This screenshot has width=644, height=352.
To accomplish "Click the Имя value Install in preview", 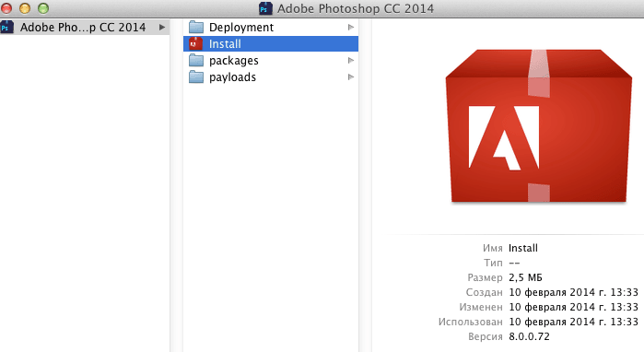I will point(522,248).
